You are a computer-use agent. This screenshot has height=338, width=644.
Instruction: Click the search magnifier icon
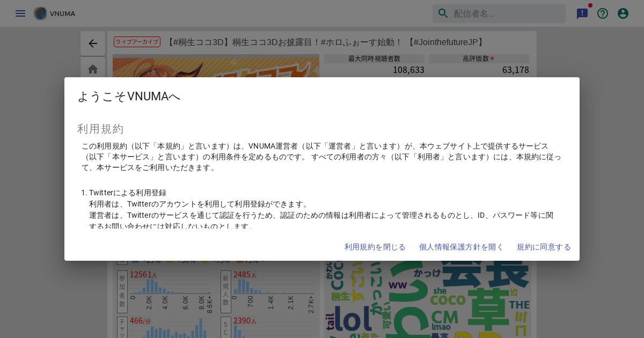(443, 13)
